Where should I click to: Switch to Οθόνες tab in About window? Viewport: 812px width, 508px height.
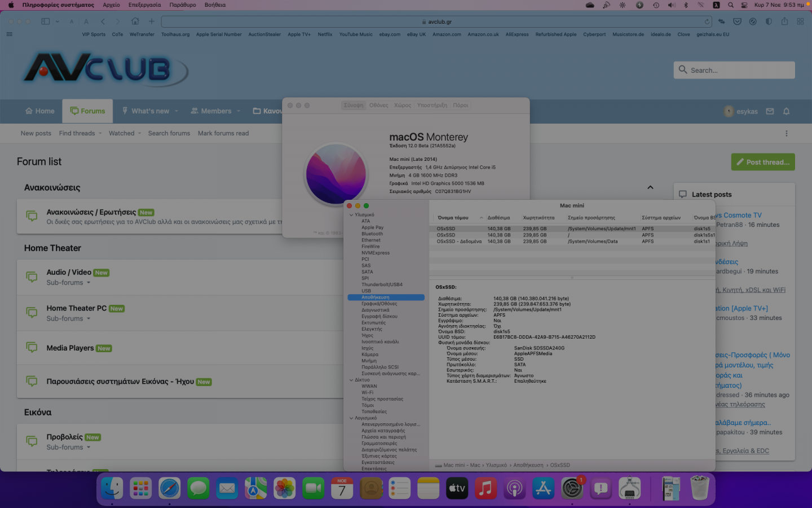click(x=378, y=105)
